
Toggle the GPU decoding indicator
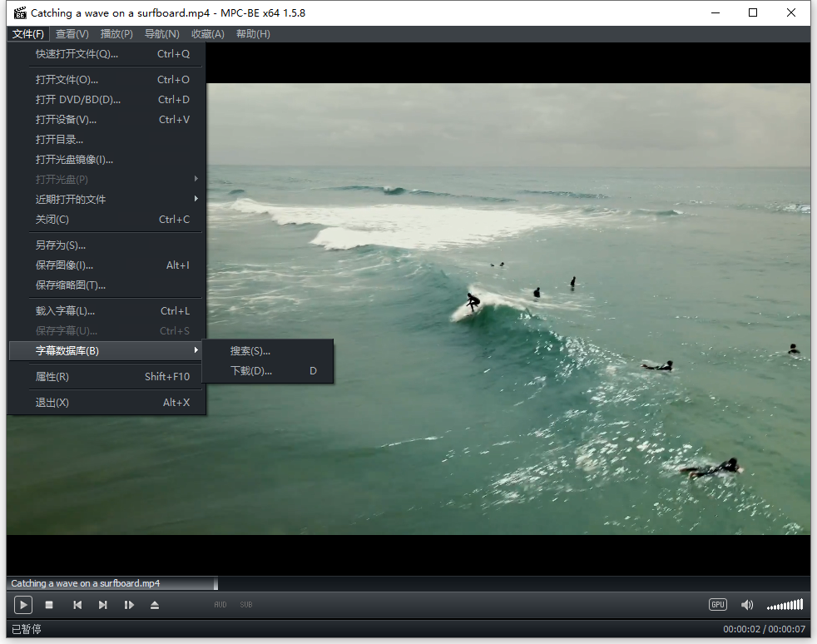718,604
